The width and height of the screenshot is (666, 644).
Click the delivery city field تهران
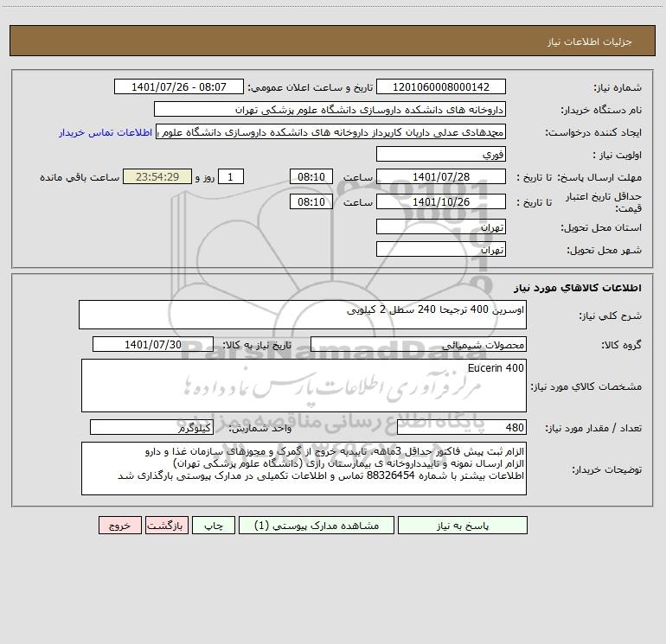(x=441, y=249)
